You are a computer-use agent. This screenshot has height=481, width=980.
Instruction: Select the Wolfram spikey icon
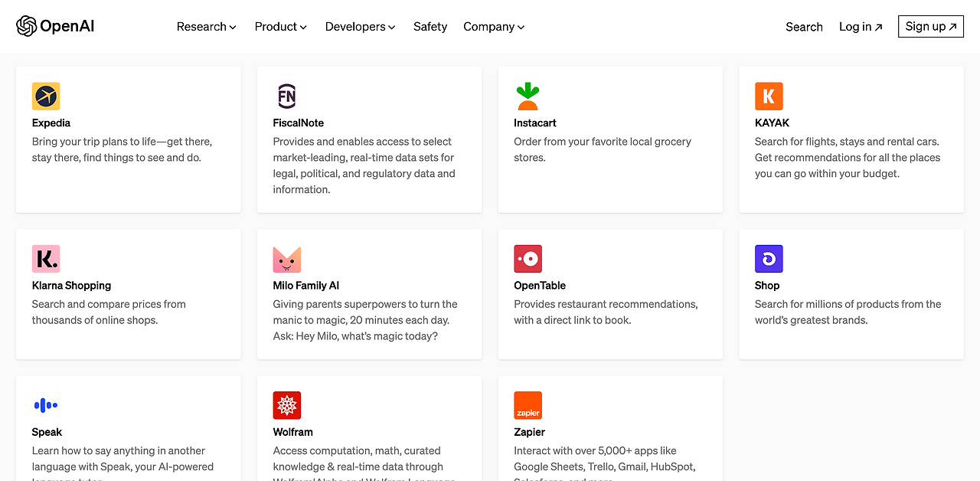[x=287, y=405]
